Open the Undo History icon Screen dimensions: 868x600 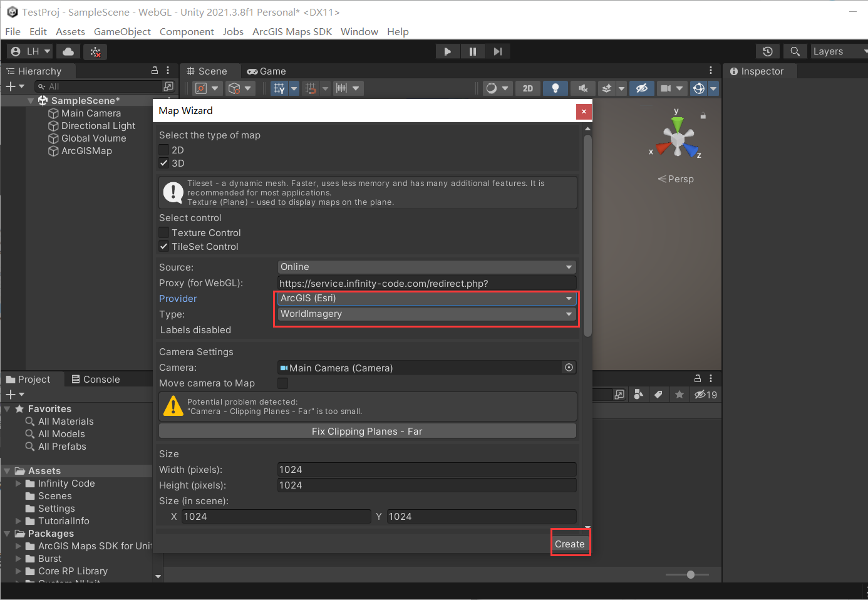(768, 51)
